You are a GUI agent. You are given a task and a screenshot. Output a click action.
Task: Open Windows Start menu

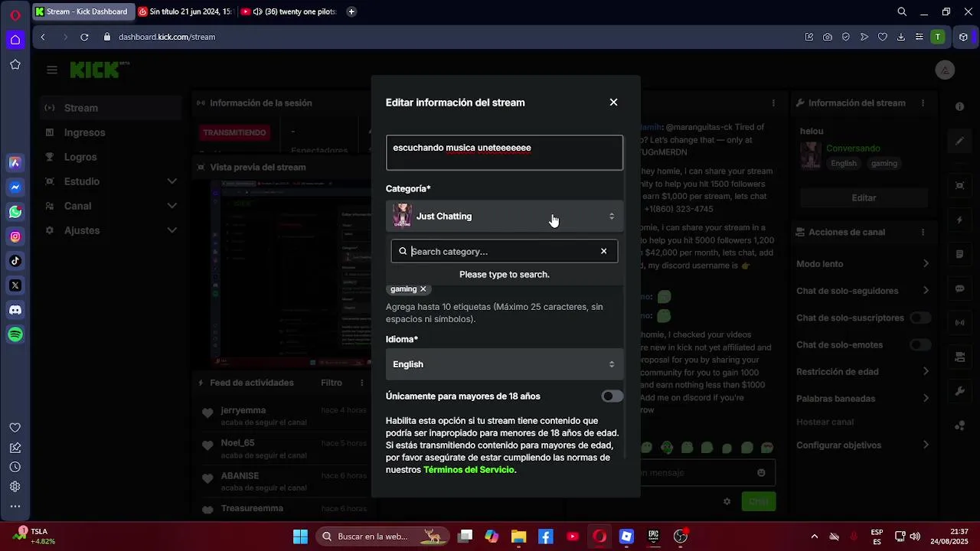click(300, 536)
